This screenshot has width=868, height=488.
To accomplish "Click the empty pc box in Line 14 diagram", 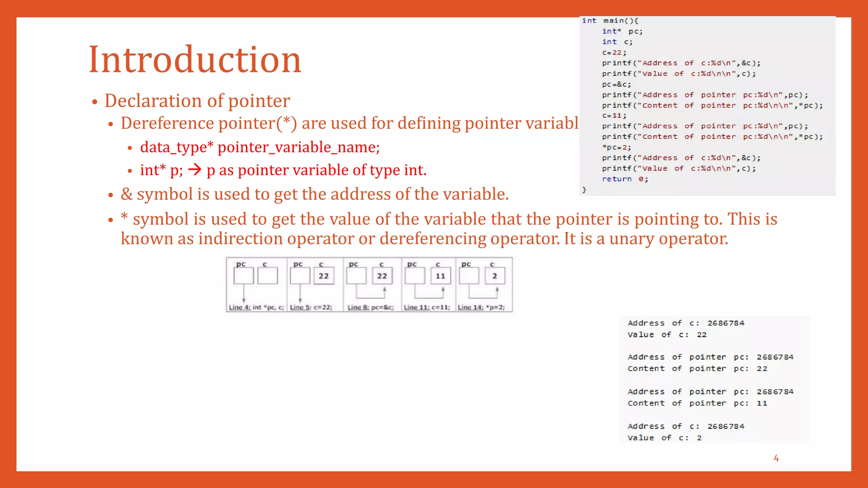I will coord(469,276).
